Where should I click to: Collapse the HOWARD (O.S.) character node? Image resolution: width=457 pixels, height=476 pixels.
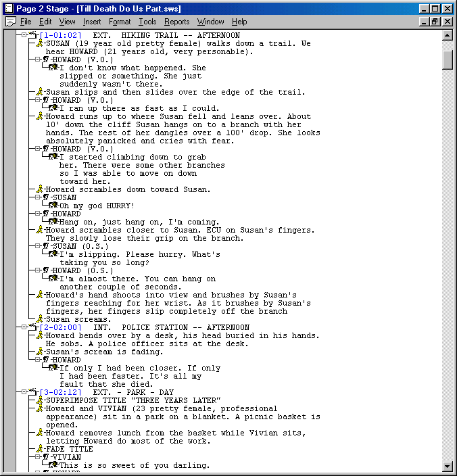click(x=38, y=270)
